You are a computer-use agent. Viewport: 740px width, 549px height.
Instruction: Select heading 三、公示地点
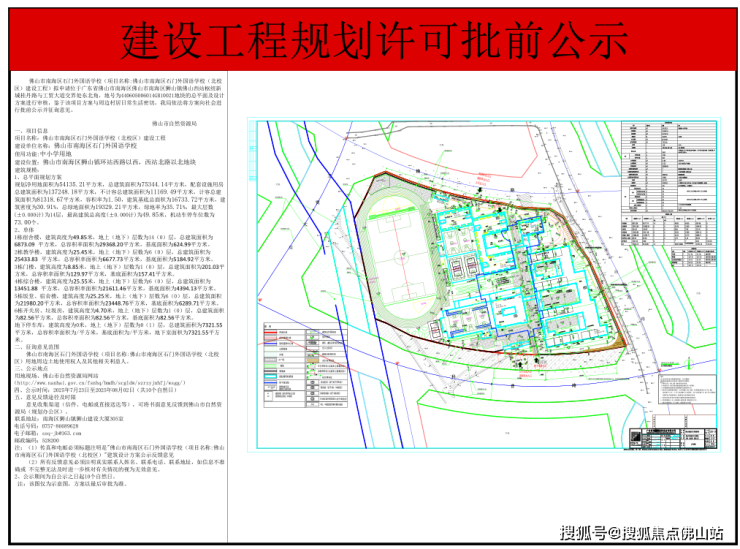[x=31, y=369]
